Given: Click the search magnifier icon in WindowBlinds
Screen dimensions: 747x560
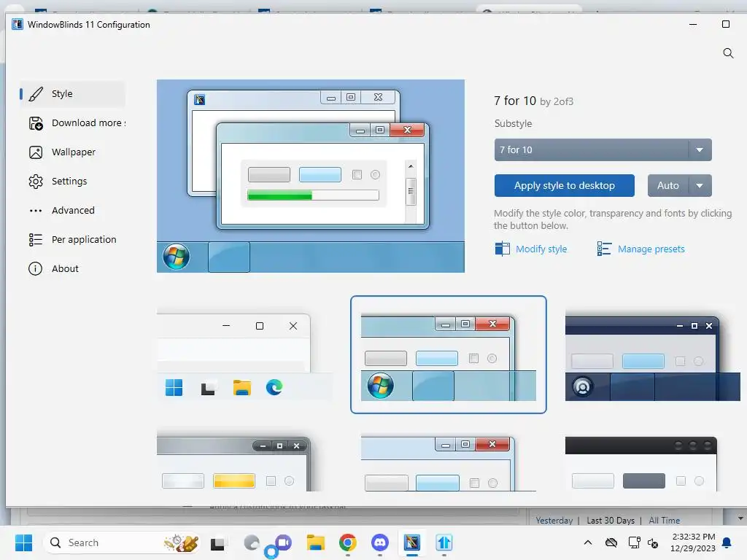Looking at the screenshot, I should 728,52.
